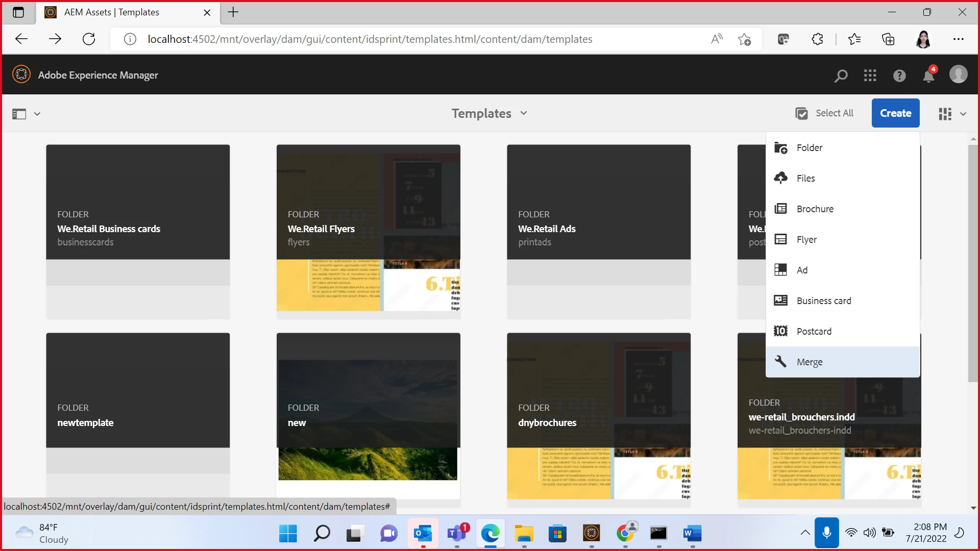
Task: Open the AEM solutions grid icon
Action: pos(870,76)
